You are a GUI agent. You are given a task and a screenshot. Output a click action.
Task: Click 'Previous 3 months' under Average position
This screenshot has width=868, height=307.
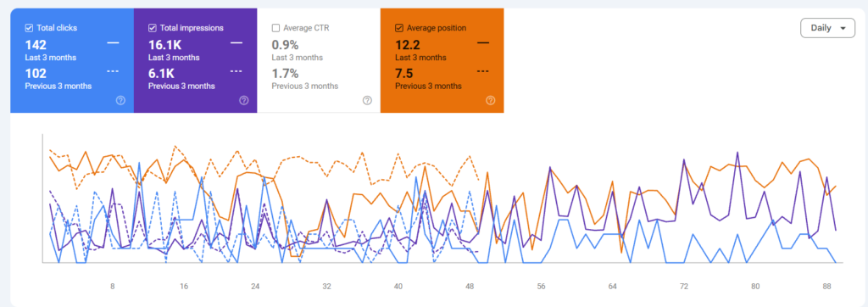point(428,87)
